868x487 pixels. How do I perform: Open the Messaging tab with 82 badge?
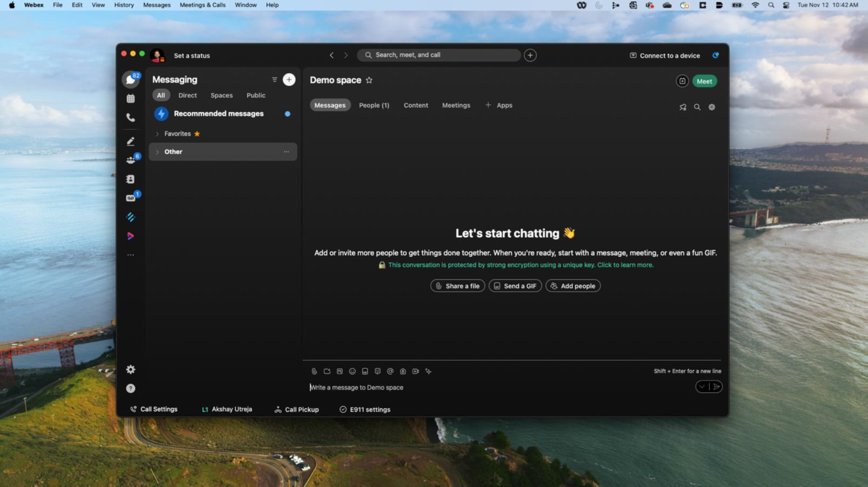131,79
